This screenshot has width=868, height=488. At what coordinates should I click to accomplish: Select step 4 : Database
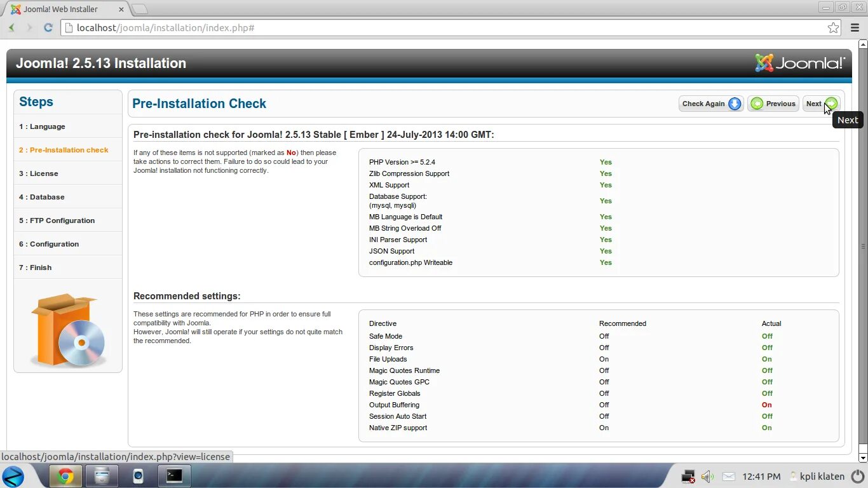[68, 197]
